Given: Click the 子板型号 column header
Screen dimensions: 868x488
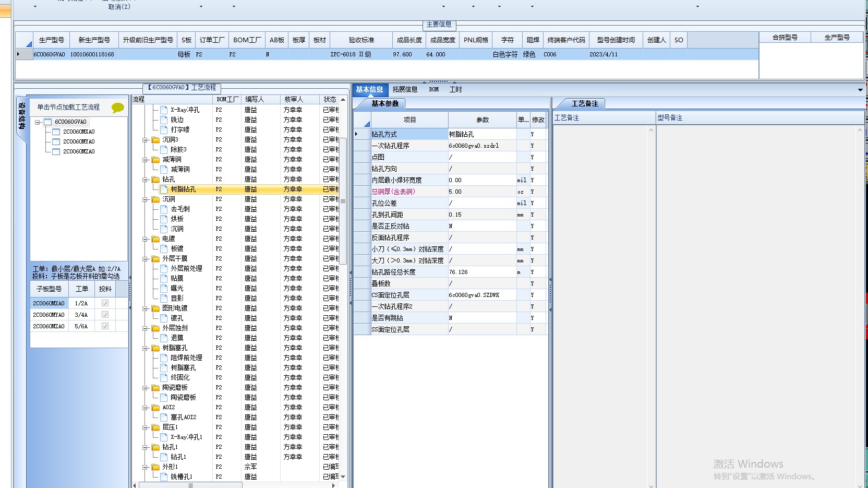Looking at the screenshot, I should [x=49, y=289].
